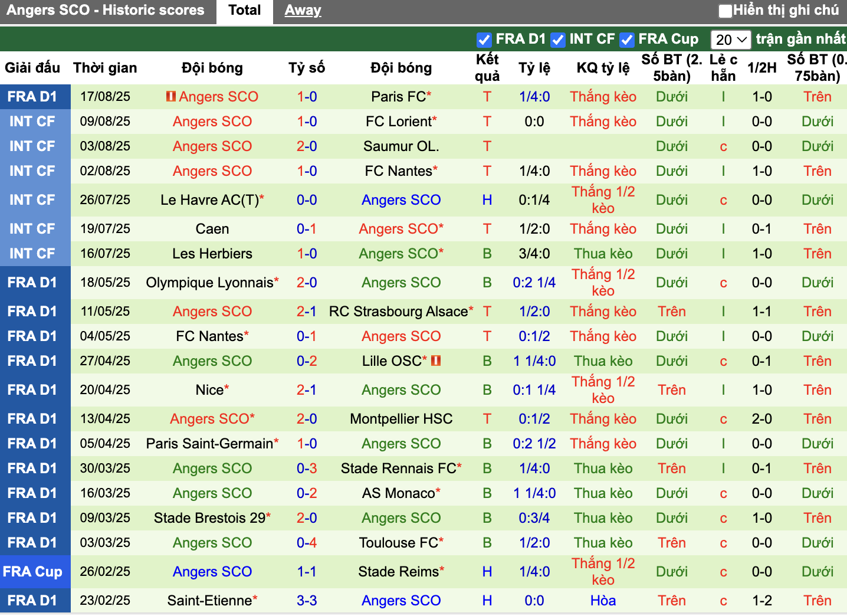
Task: Open the 20 recent matches dropdown
Action: point(730,40)
